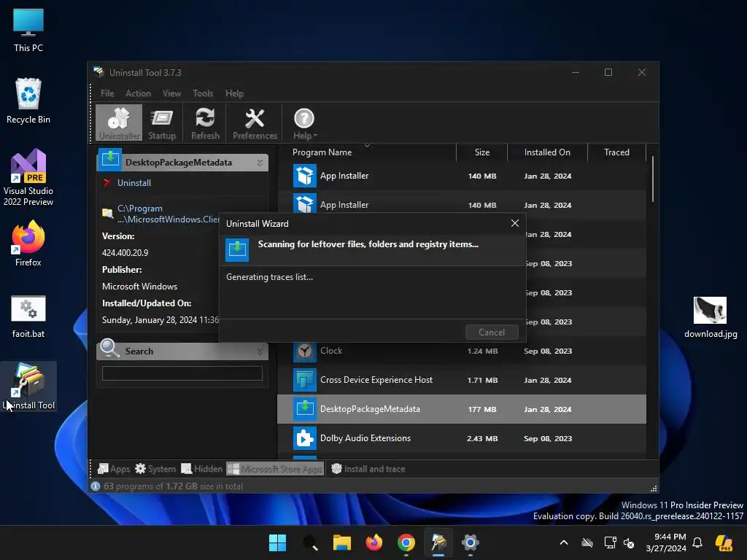
Task: Open the notification bell icon
Action: (697, 542)
